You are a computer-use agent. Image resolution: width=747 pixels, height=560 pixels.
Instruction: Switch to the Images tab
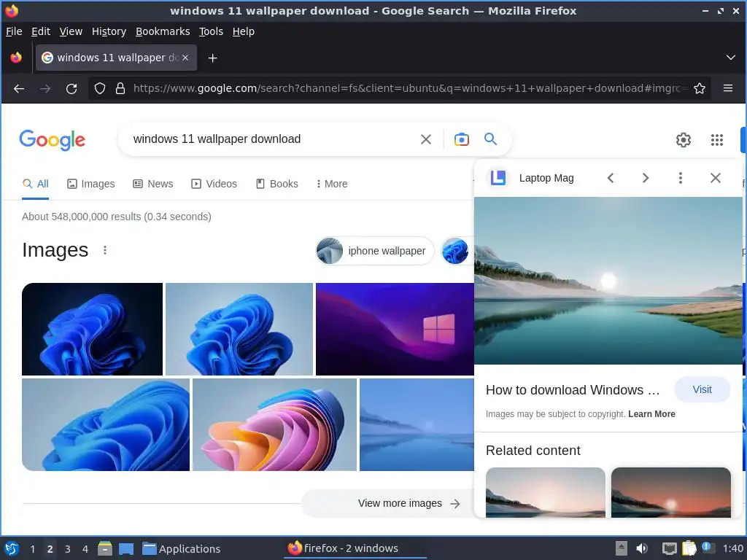point(91,184)
